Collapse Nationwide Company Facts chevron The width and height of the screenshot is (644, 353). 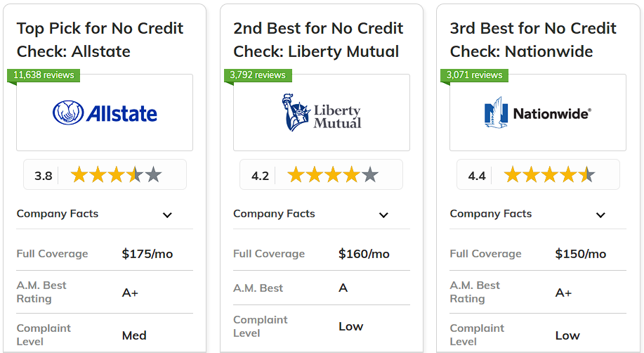(600, 214)
